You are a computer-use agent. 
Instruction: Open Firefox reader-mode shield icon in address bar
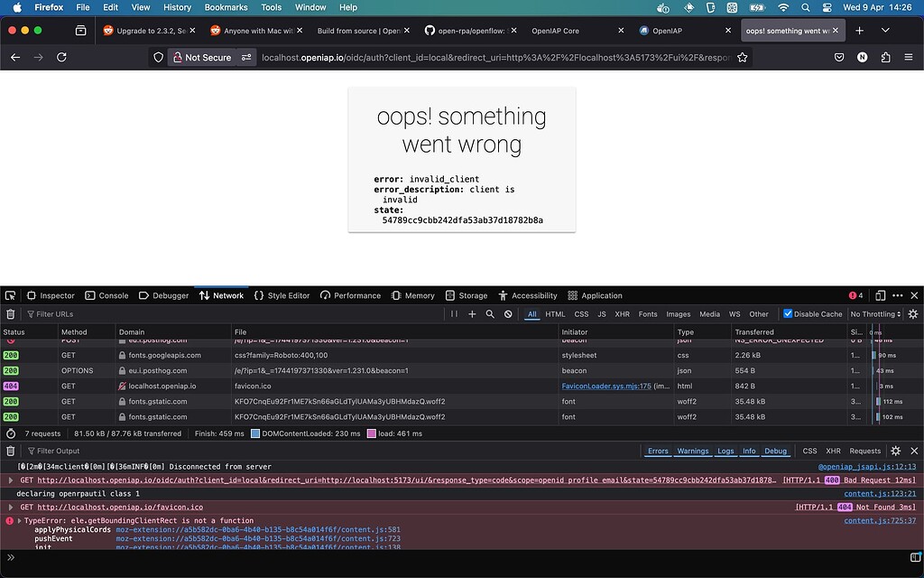point(159,56)
